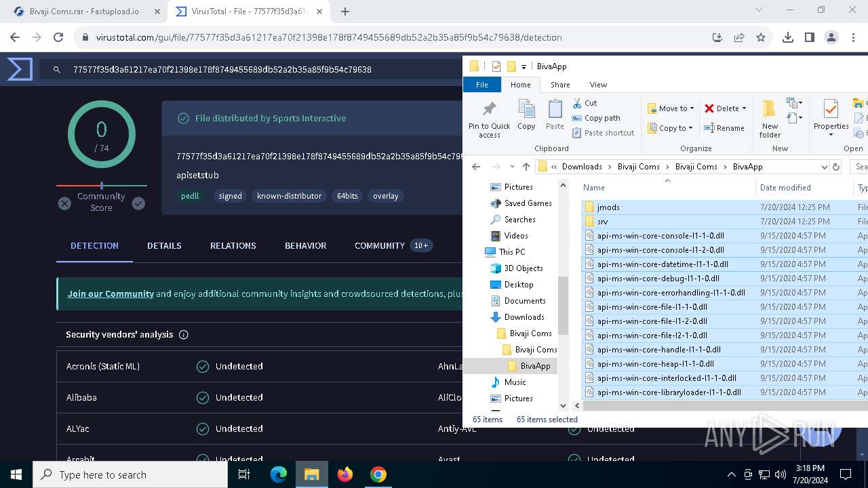Image resolution: width=868 pixels, height=488 pixels.
Task: Open Microsoft Edge from the taskbar
Action: pyautogui.click(x=279, y=474)
